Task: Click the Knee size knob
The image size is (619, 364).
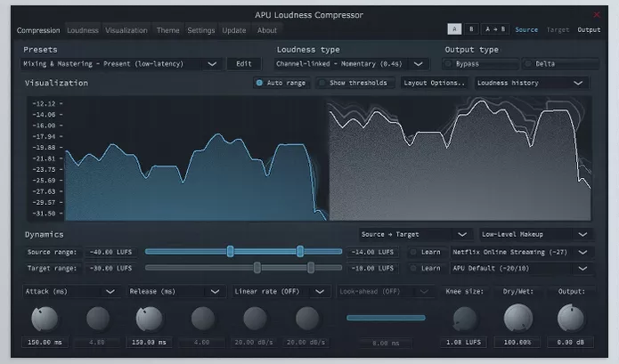Action: [x=464, y=319]
